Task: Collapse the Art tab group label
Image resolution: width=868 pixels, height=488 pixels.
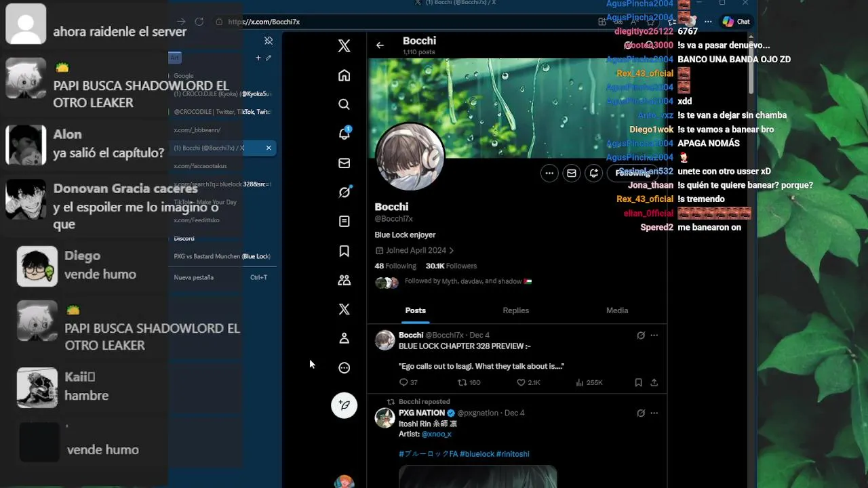Action: tap(174, 58)
